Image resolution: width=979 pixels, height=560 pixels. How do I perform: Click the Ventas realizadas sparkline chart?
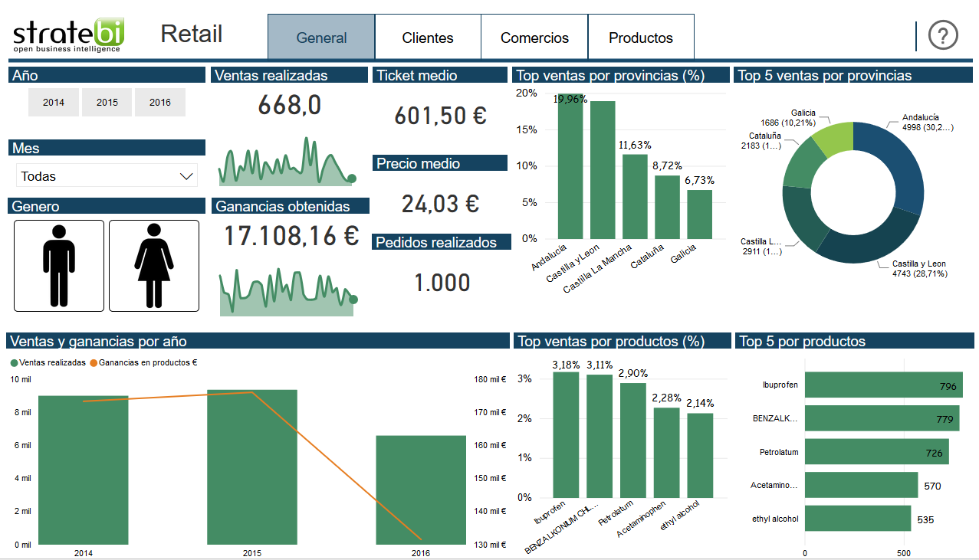pyautogui.click(x=287, y=161)
